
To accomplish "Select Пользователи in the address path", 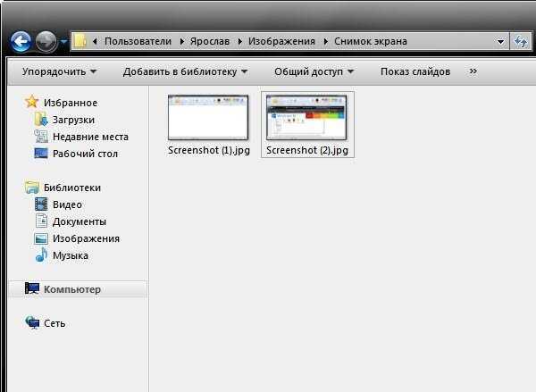I will click(x=138, y=41).
